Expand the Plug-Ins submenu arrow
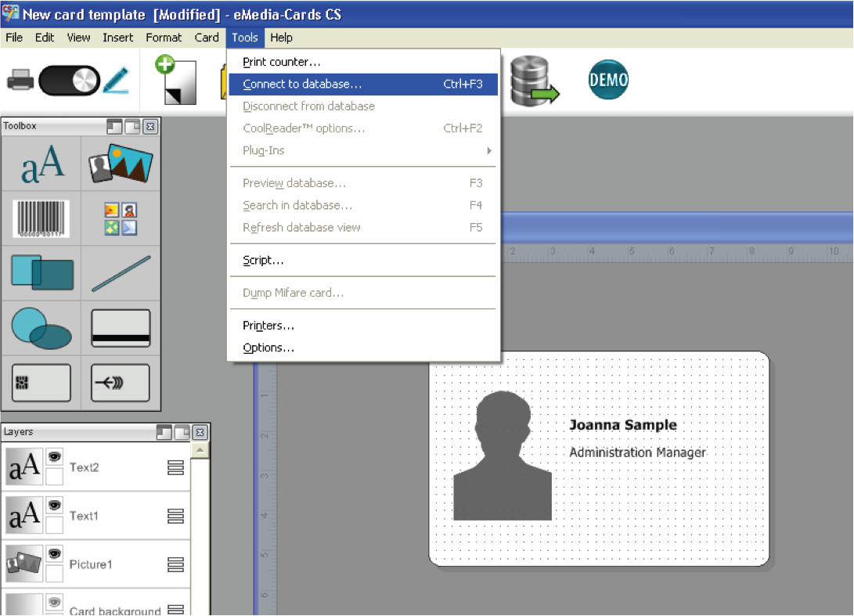This screenshot has height=616, width=854. click(489, 150)
